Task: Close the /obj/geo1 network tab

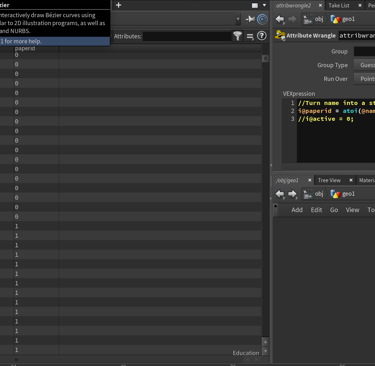Action: 309,180
